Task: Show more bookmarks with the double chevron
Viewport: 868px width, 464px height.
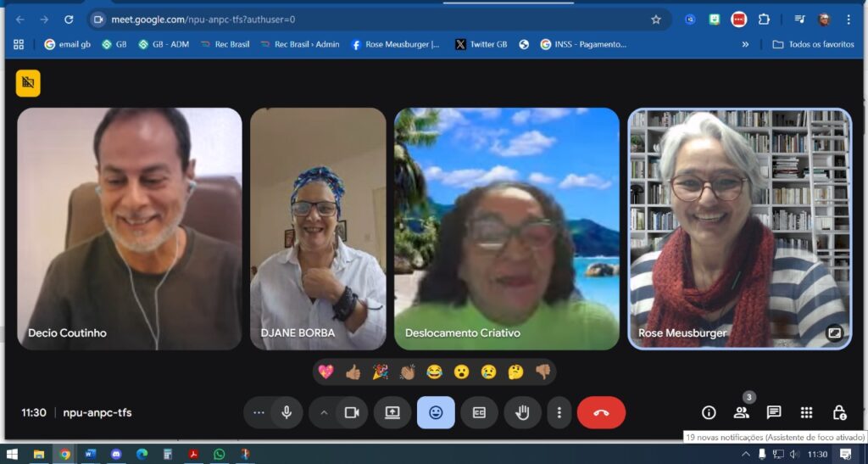Action: tap(746, 44)
